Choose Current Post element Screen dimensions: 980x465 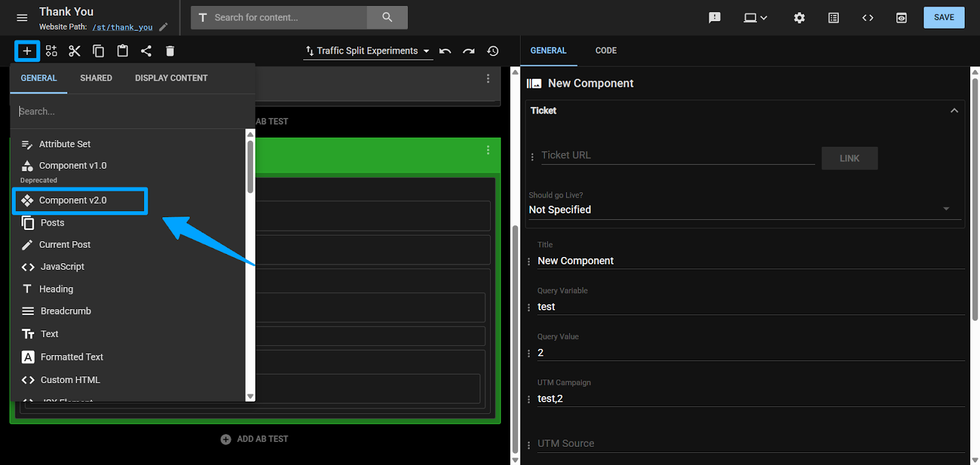(x=128, y=244)
